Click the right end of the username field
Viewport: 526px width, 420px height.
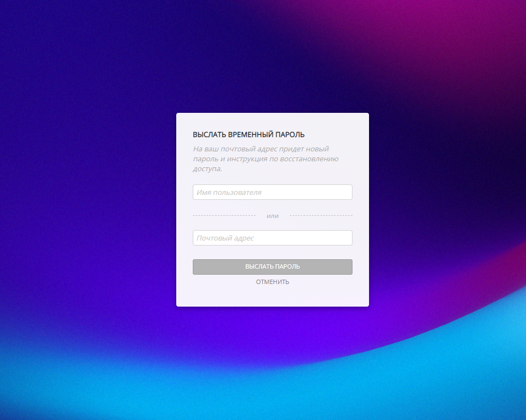pos(344,192)
